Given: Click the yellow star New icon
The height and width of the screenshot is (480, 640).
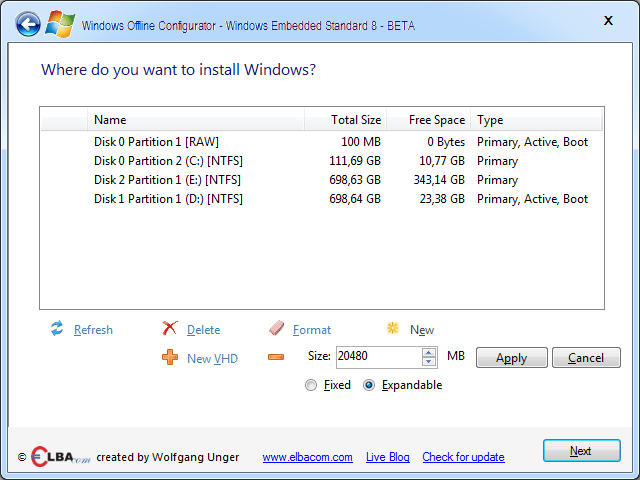Looking at the screenshot, I should tap(393, 328).
